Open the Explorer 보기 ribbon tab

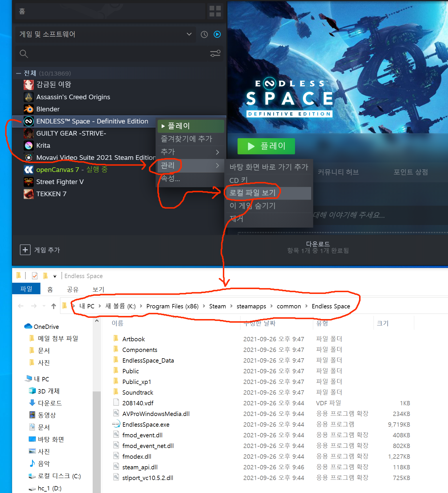pos(98,289)
